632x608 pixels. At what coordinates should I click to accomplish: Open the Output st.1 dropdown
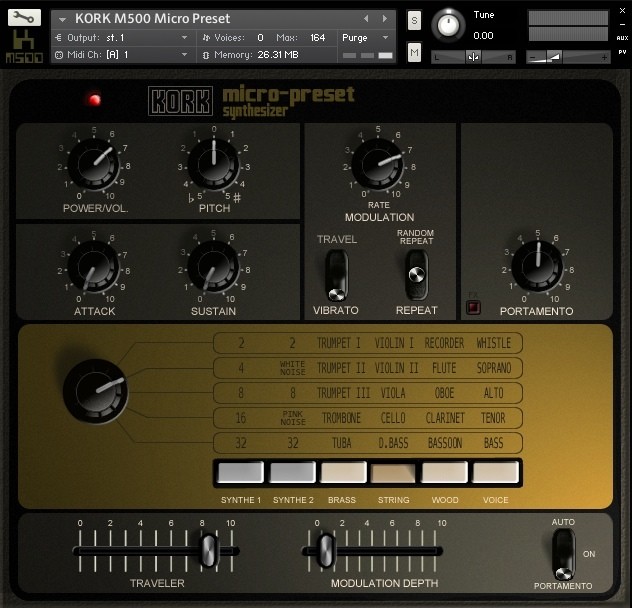(184, 37)
